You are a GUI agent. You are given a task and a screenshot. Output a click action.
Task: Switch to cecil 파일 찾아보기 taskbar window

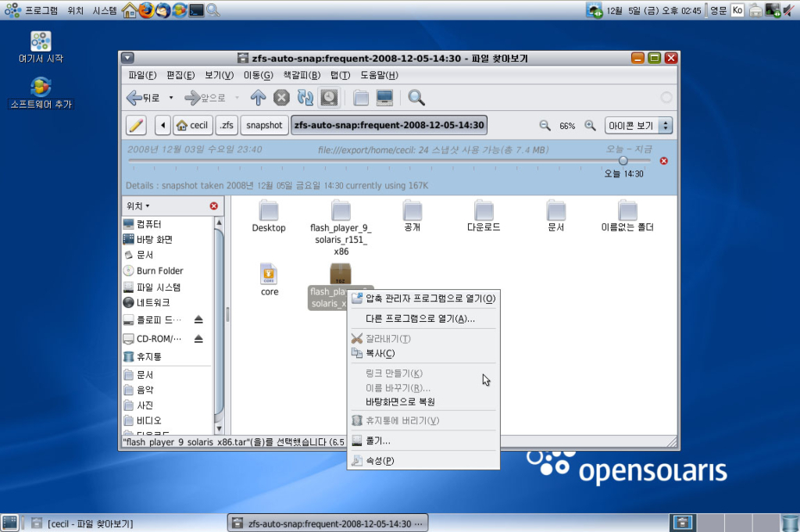81,523
